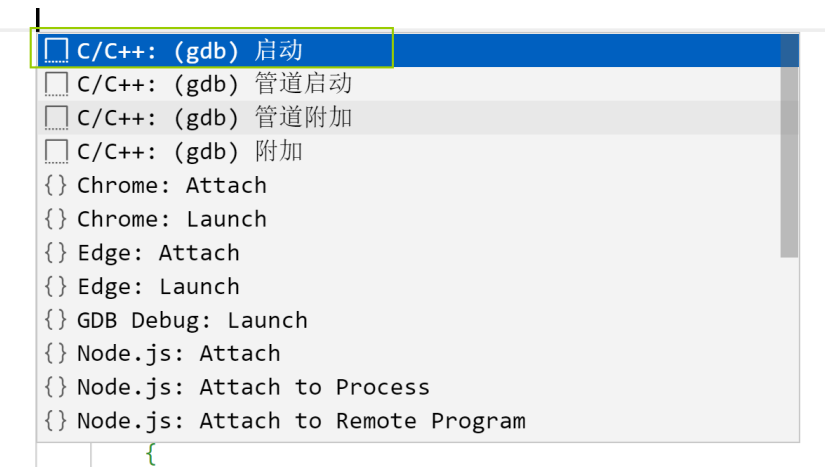This screenshot has height=467, width=825.
Task: Pick C/C++: (gdb) 管道附加 suggestion
Action: pyautogui.click(x=418, y=118)
